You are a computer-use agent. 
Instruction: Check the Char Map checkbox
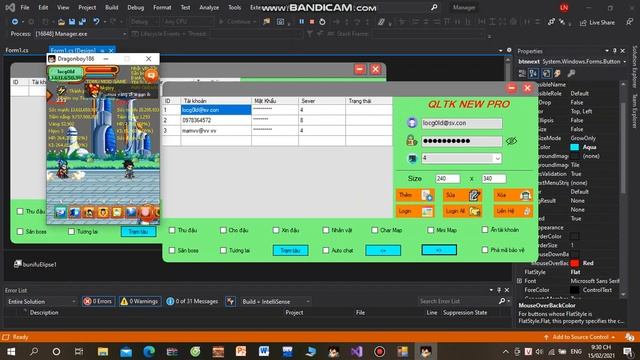tap(375, 230)
